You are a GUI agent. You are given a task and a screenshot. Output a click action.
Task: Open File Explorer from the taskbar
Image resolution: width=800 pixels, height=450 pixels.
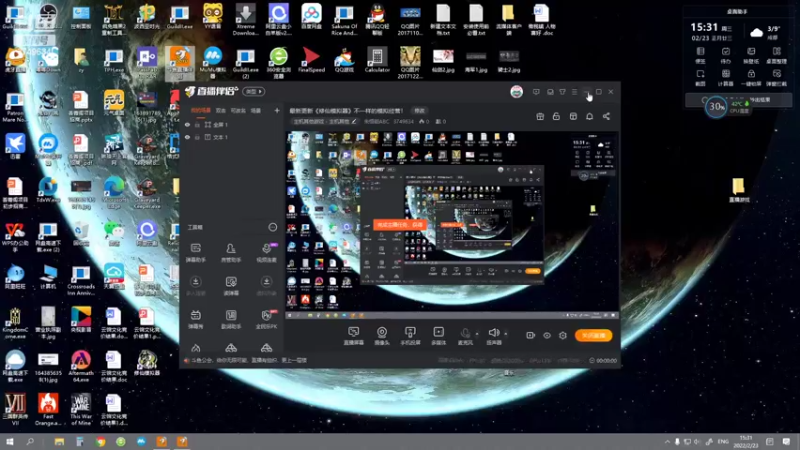[x=60, y=442]
